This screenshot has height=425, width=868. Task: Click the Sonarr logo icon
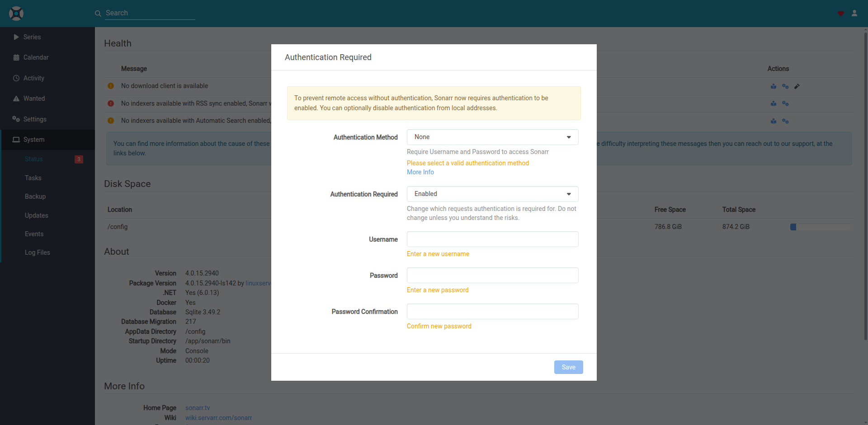16,14
